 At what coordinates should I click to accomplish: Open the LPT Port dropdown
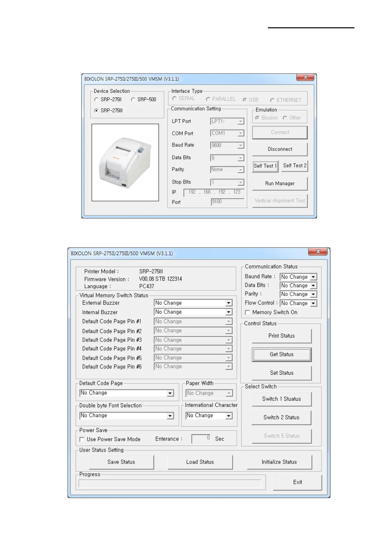[x=227, y=121]
